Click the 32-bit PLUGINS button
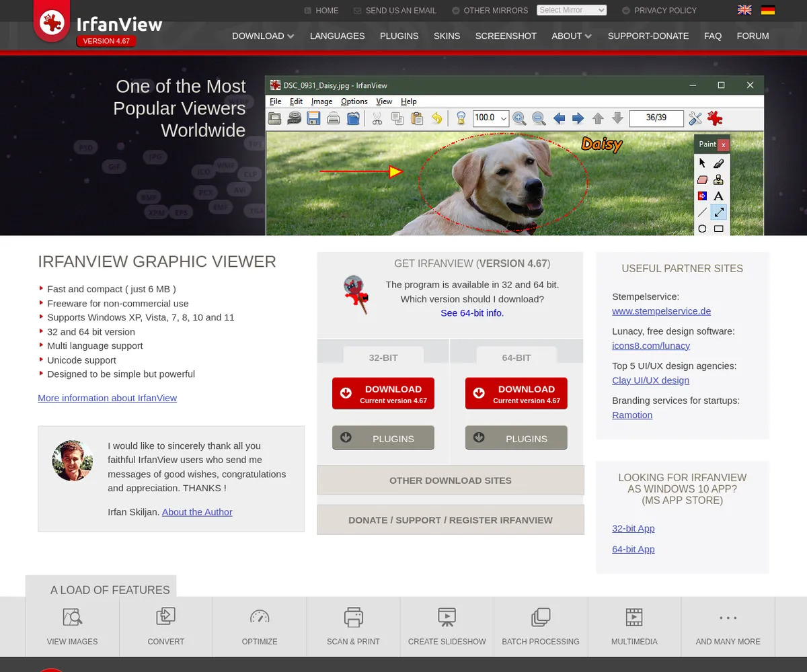 (383, 438)
